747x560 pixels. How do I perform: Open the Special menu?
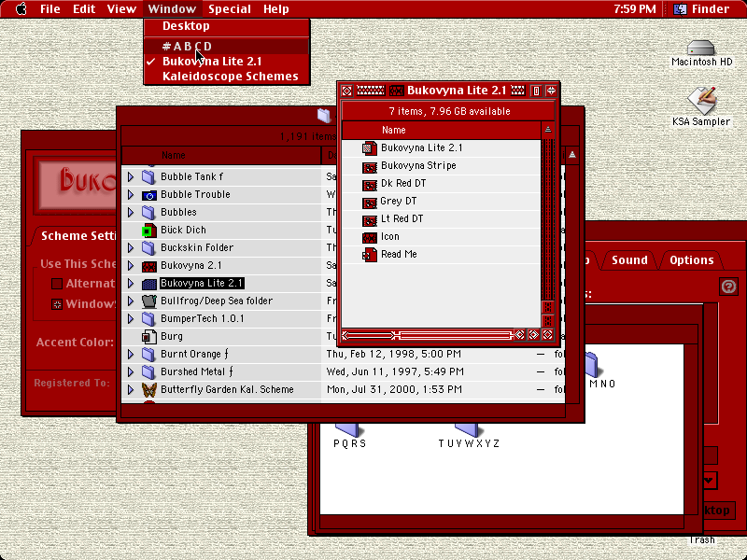(230, 8)
